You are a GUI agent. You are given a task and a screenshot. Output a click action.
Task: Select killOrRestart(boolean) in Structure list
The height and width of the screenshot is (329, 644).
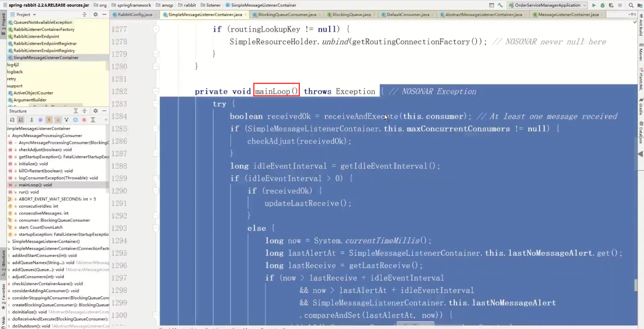point(46,171)
